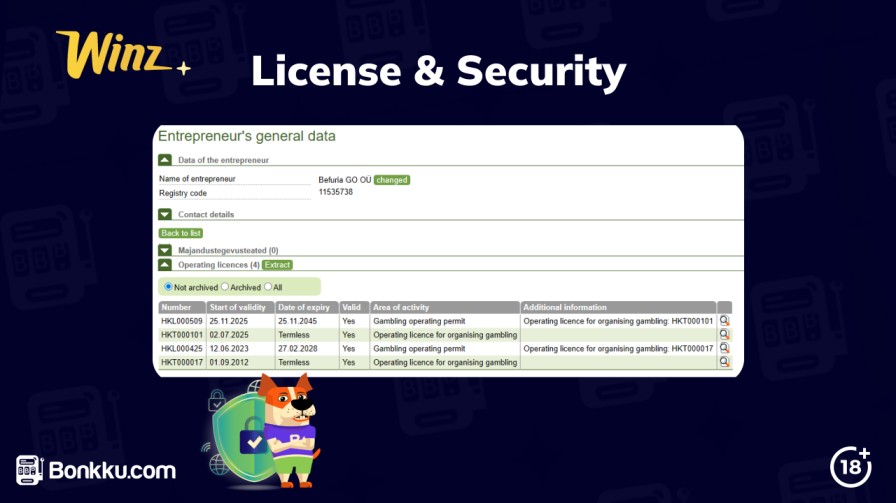The width and height of the screenshot is (896, 503).
Task: Click Termless in the HKT000017 row
Action: click(294, 362)
